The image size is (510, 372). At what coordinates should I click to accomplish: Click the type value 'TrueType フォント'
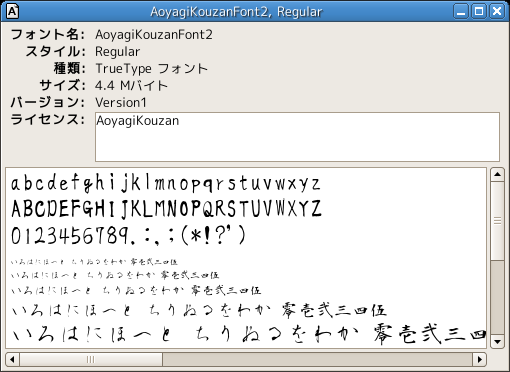151,69
